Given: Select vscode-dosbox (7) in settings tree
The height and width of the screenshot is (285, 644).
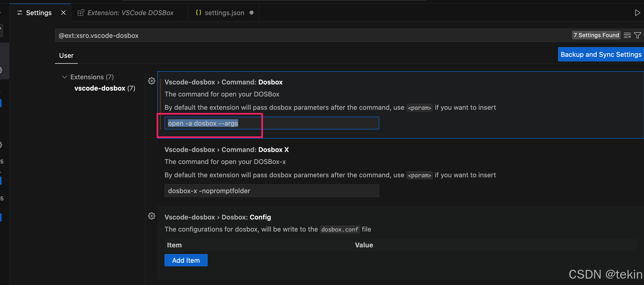Looking at the screenshot, I should coord(105,88).
